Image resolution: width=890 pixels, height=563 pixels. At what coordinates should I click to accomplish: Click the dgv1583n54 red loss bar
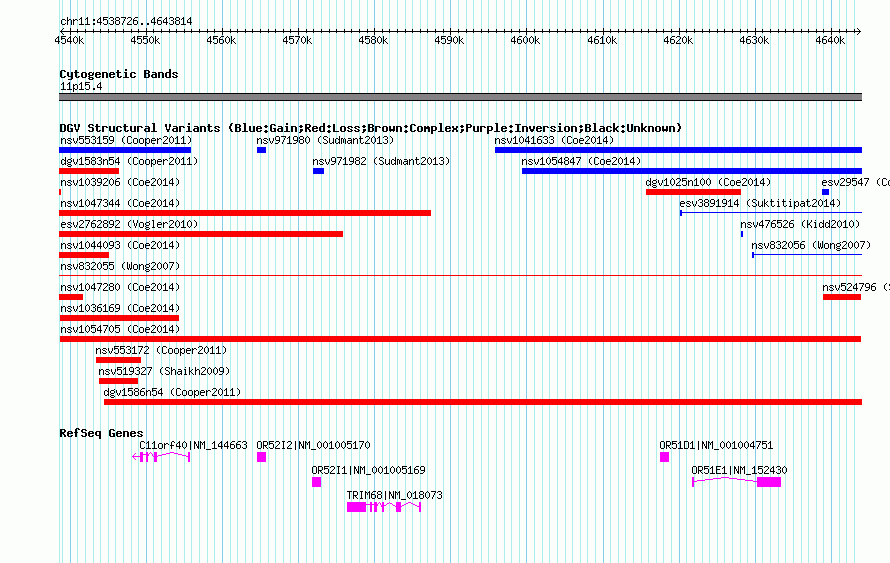coord(89,171)
